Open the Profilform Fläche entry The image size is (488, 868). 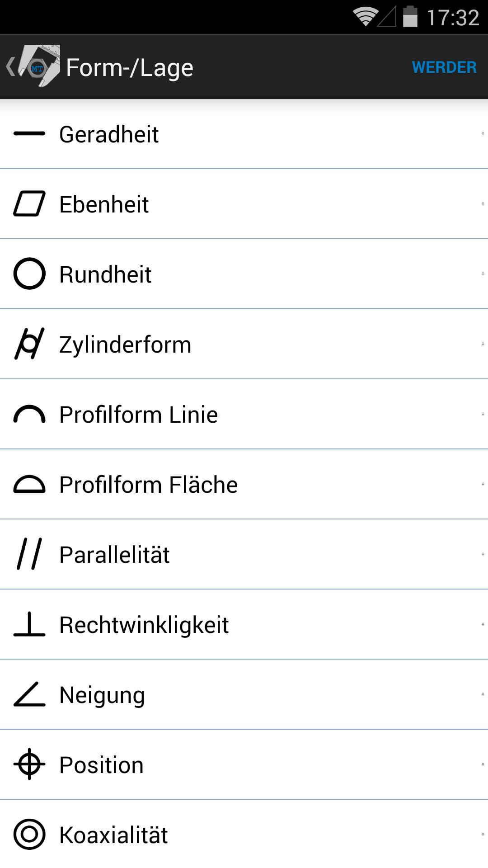point(244,484)
